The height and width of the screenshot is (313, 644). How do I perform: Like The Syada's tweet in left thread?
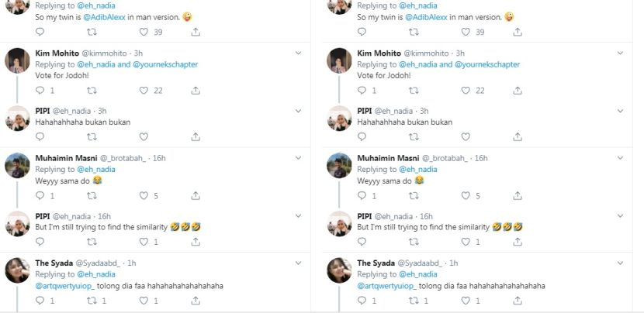click(144, 301)
